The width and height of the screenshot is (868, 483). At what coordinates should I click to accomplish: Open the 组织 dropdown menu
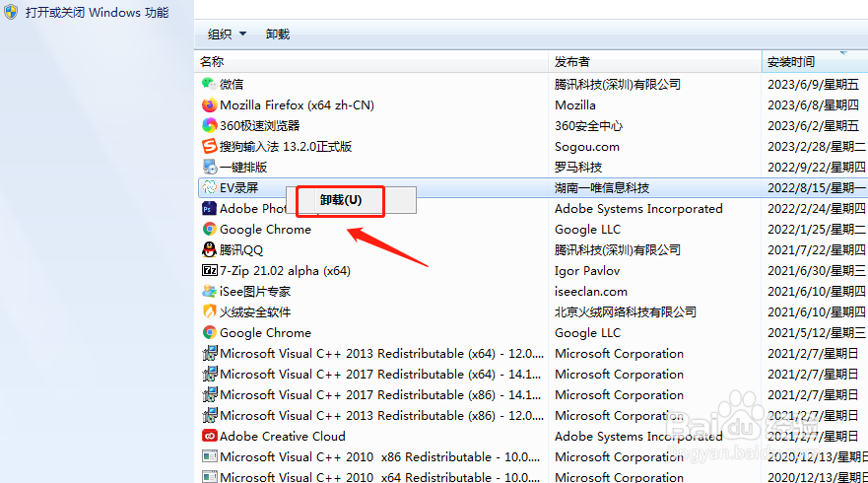click(227, 34)
